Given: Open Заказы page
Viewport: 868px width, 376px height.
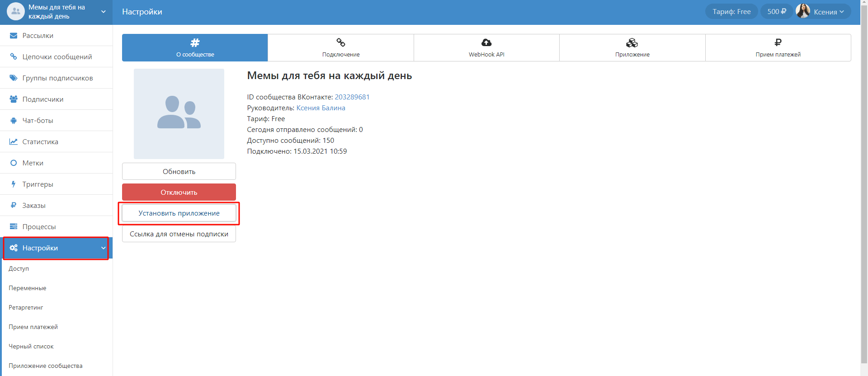Looking at the screenshot, I should click(x=57, y=206).
